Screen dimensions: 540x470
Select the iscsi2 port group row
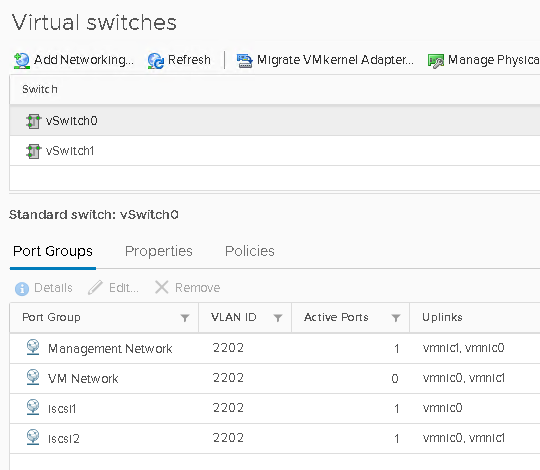coord(275,438)
